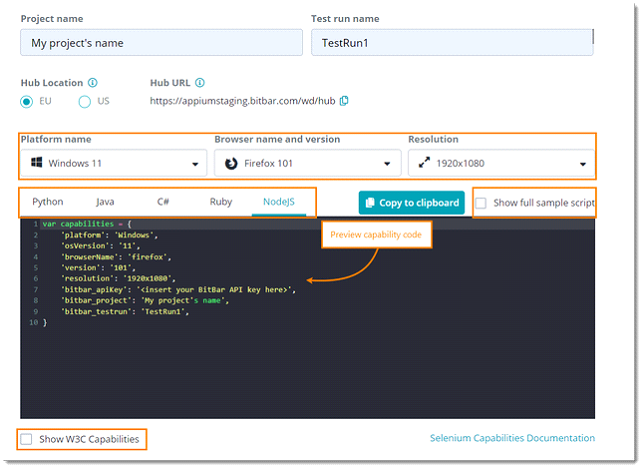This screenshot has width=644, height=470.
Task: Click into the Project name field
Action: [161, 43]
